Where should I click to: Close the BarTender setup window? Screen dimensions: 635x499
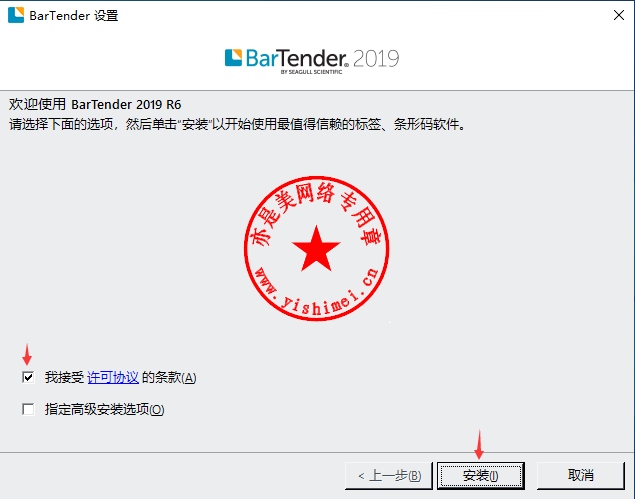(x=618, y=15)
